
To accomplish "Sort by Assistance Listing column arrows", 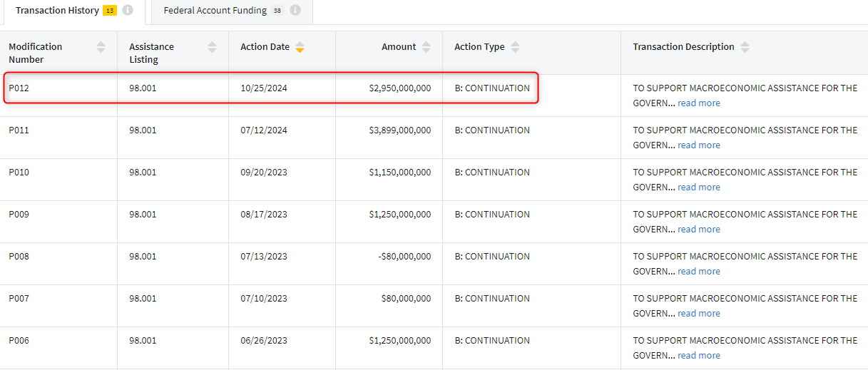I will pyautogui.click(x=212, y=47).
